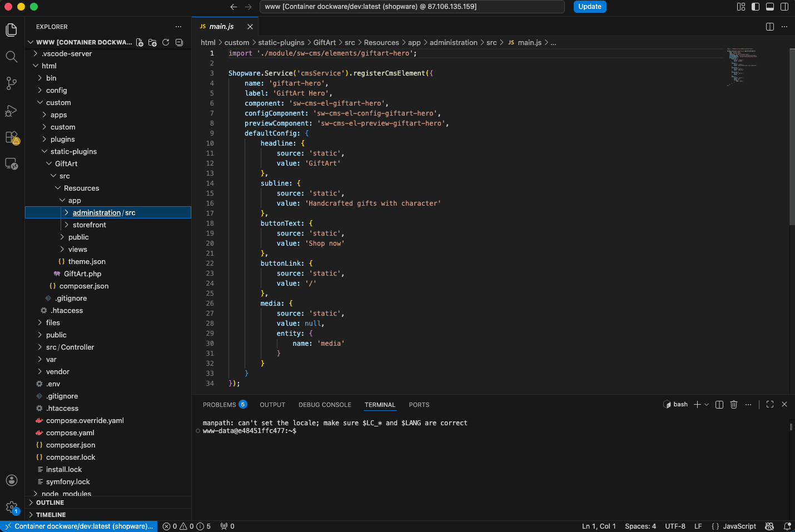The image size is (795, 532).
Task: Customize layout from title bar icon
Action: (741, 7)
